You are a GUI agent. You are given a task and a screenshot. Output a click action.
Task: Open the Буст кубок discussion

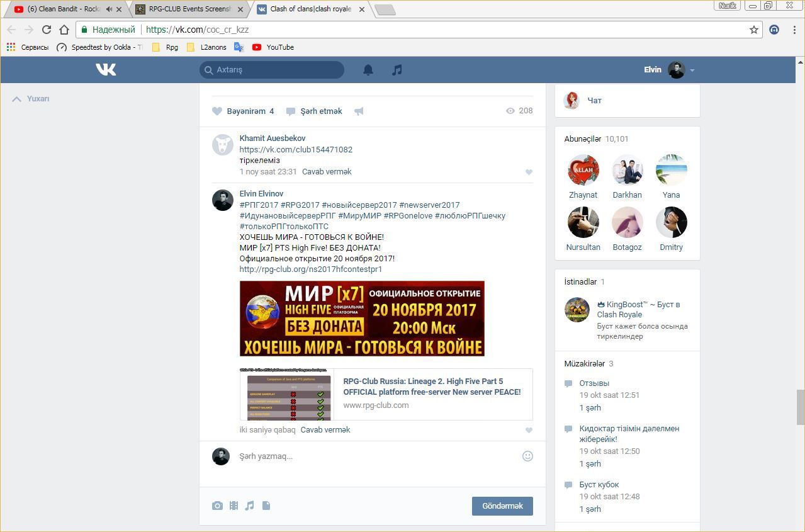point(599,485)
